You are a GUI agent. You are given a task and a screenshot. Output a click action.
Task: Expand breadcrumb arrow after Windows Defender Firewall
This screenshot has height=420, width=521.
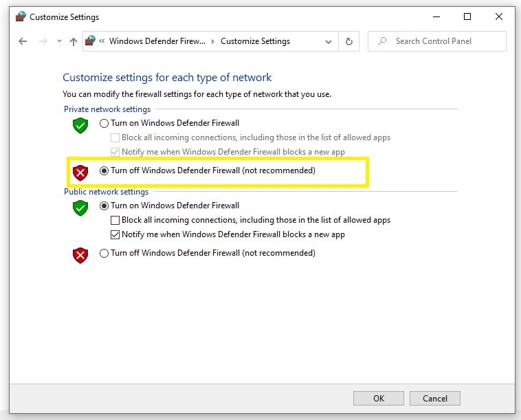tap(212, 41)
